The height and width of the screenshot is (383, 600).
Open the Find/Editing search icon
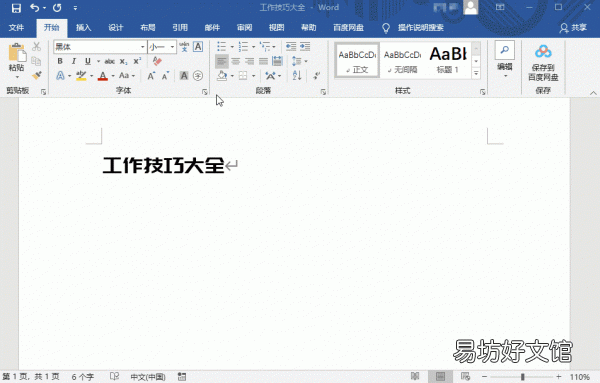(x=505, y=50)
